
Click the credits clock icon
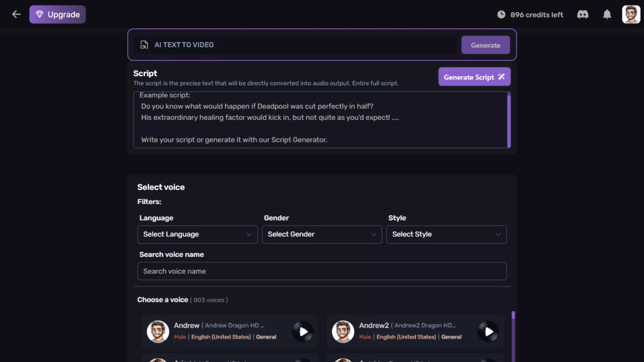(501, 14)
